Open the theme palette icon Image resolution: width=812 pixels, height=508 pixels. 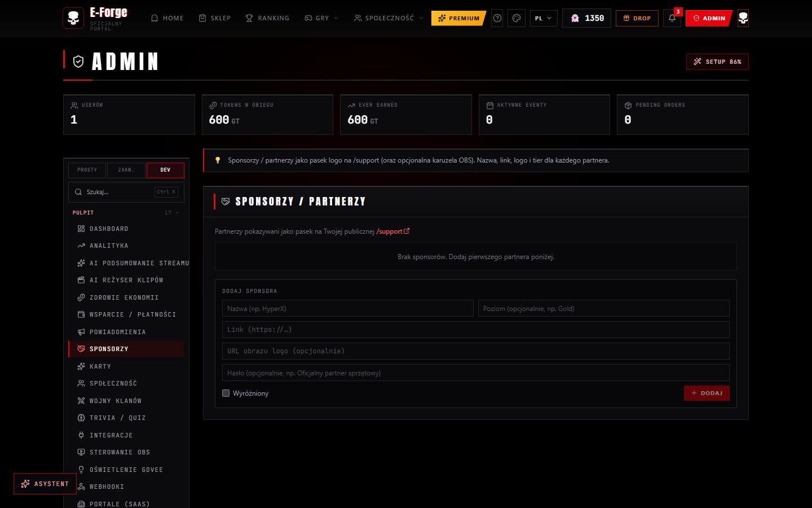pyautogui.click(x=517, y=18)
